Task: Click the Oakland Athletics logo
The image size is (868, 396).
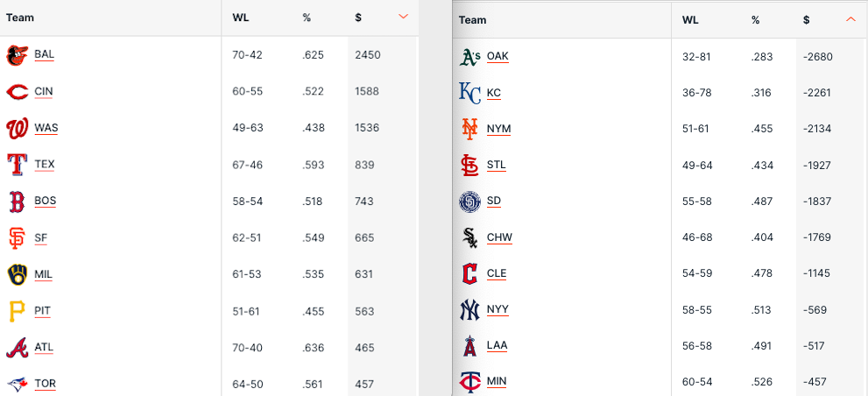Action: [470, 57]
